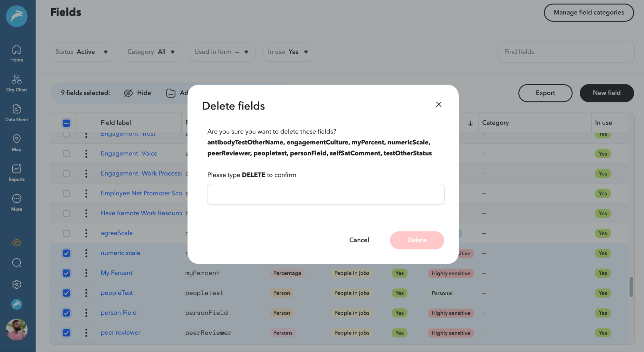Open the search tool in the sidebar
644x352 pixels.
click(16, 263)
